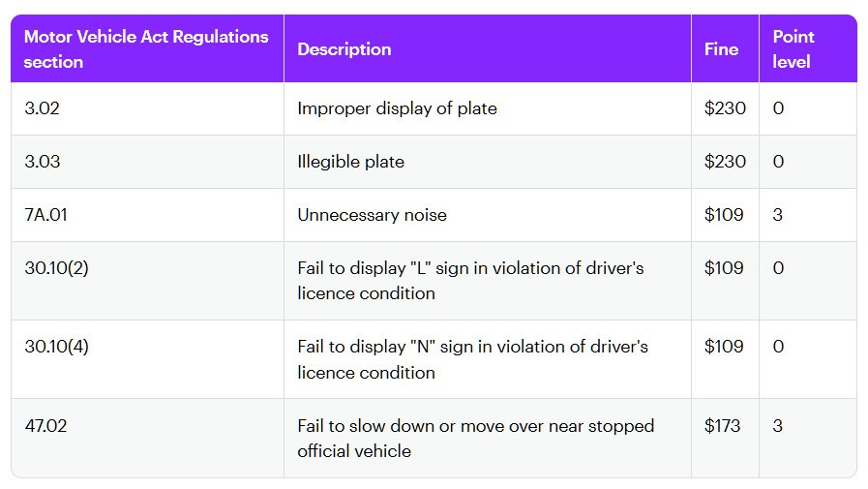Screen dimensions: 868x489
Task: Click the slow down or move over description
Action: 475,438
